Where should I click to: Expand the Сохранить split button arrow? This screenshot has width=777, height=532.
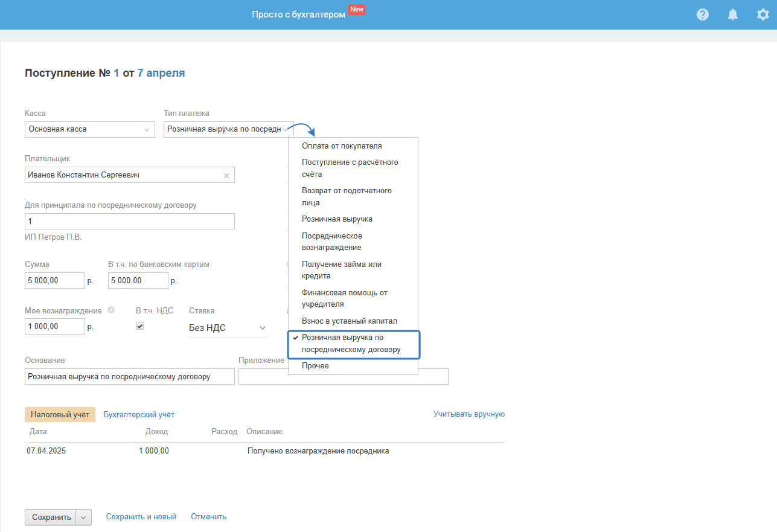(83, 518)
